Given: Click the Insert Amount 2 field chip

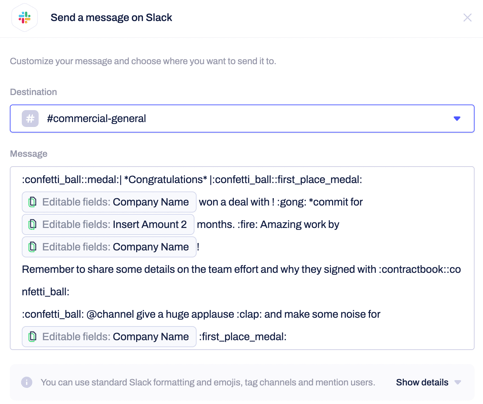Looking at the screenshot, I should [x=108, y=224].
